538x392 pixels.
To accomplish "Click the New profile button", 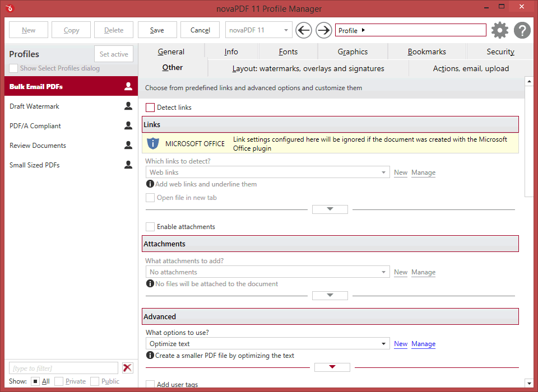I will tap(29, 30).
